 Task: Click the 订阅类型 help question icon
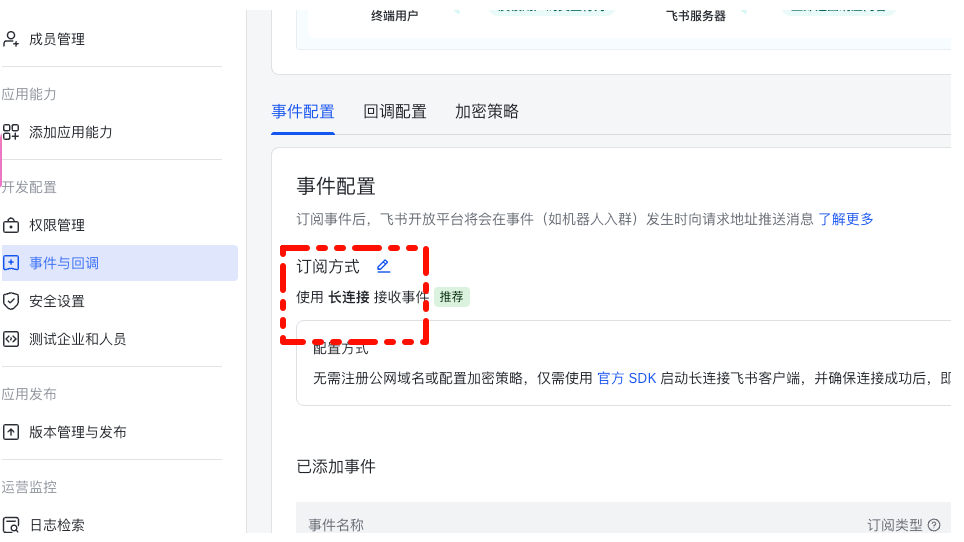(934, 525)
